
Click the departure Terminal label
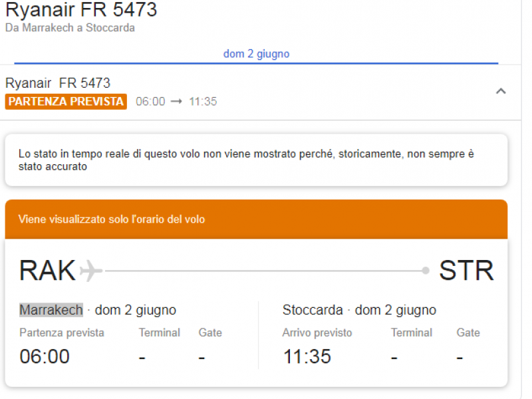pyautogui.click(x=159, y=332)
